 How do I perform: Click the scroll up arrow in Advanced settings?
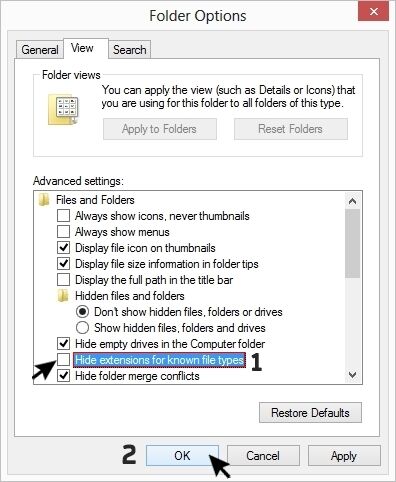352,201
